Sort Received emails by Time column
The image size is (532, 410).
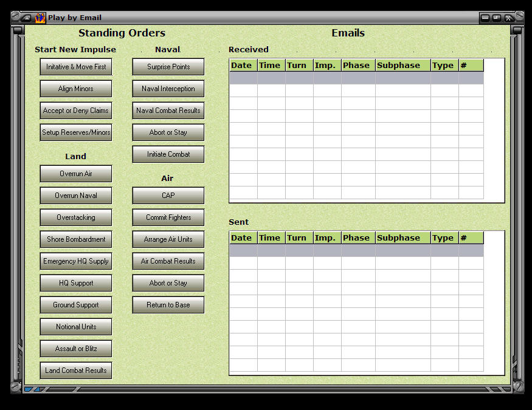click(x=271, y=66)
